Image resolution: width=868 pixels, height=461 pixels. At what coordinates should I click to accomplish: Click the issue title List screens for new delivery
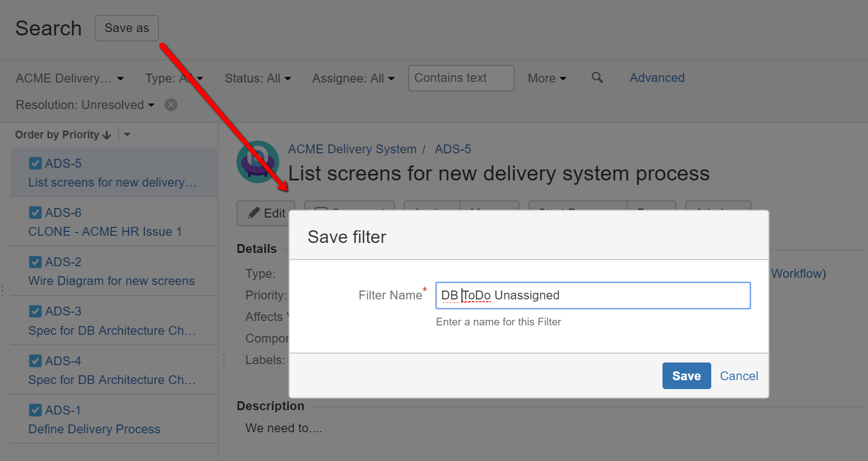pyautogui.click(x=499, y=173)
